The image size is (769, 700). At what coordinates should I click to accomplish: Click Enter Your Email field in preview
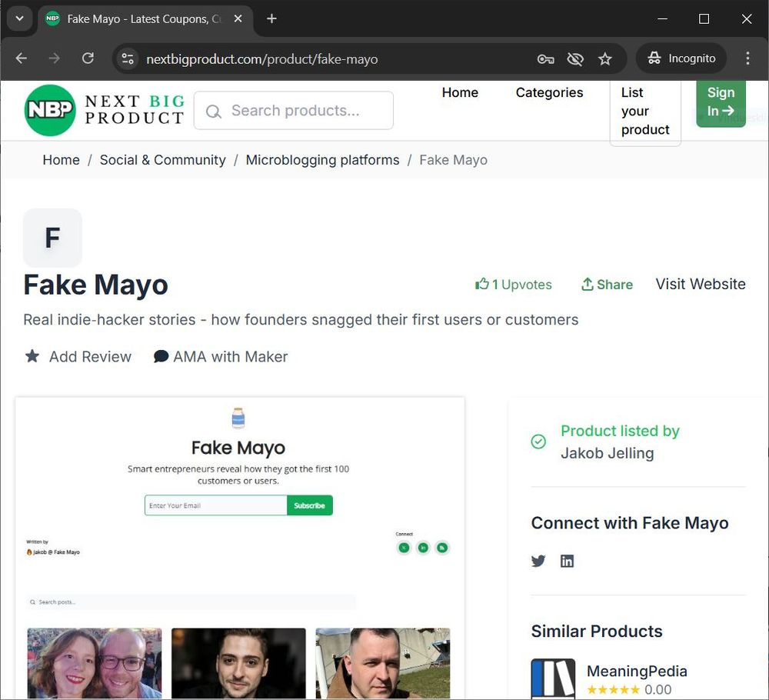215,505
